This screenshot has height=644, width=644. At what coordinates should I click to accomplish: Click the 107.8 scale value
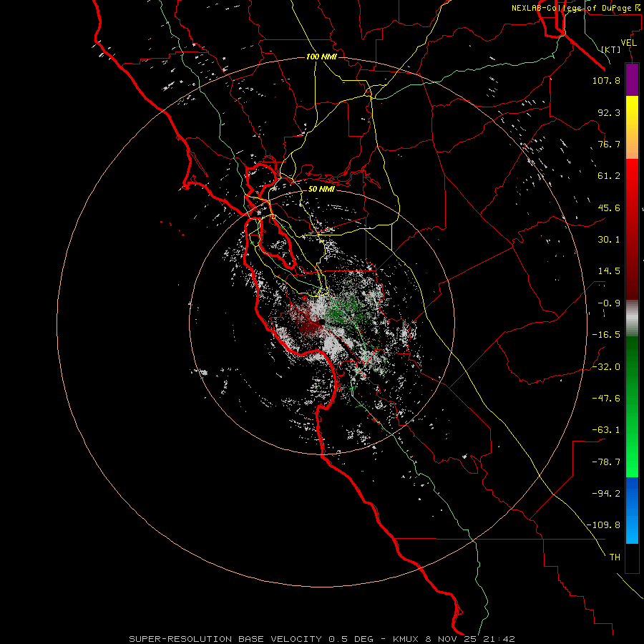pos(606,80)
